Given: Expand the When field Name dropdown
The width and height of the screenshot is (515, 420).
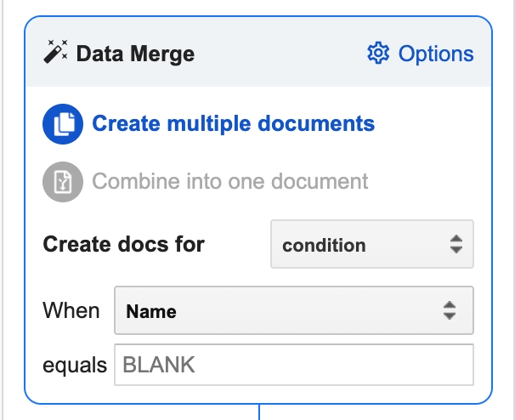Looking at the screenshot, I should point(293,311).
